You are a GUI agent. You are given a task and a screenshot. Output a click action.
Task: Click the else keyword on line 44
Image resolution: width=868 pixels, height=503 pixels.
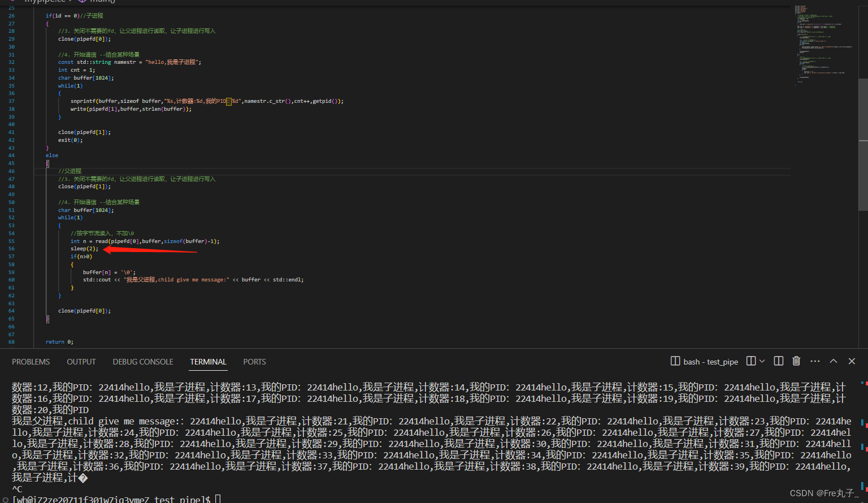pyautogui.click(x=52, y=155)
